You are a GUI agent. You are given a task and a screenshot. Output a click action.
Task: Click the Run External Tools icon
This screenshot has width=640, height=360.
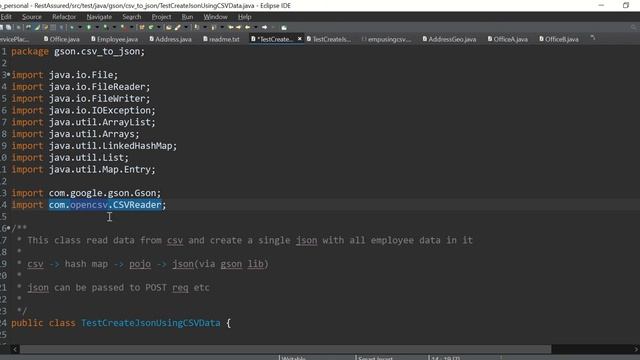pyautogui.click(x=123, y=27)
